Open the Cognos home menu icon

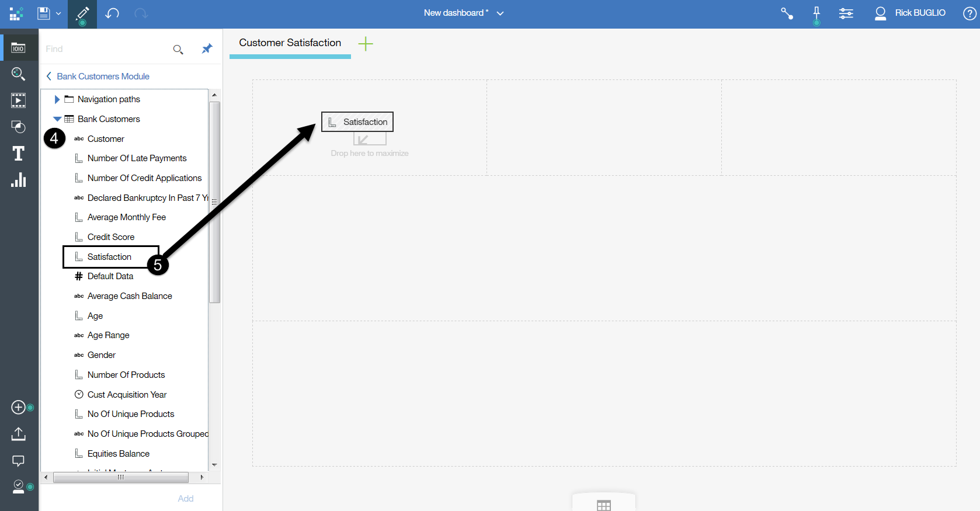coord(16,13)
